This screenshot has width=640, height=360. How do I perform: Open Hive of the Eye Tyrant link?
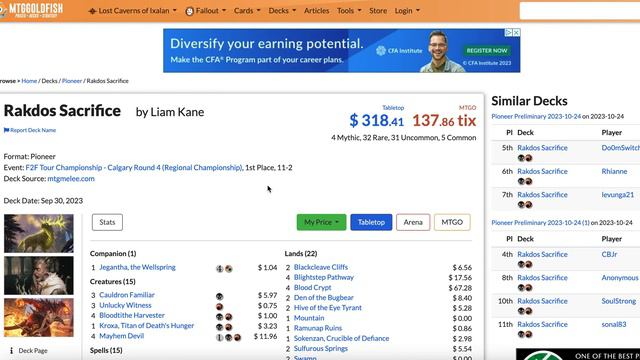click(328, 308)
